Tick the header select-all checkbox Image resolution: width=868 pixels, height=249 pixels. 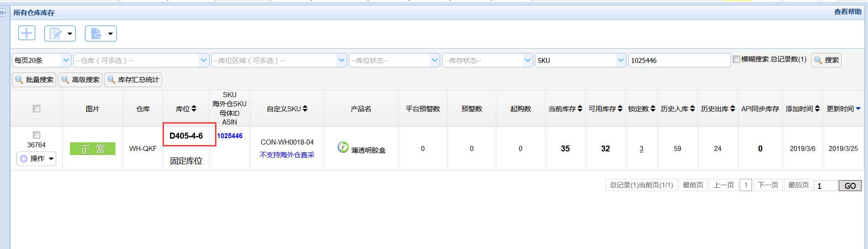pyautogui.click(x=37, y=109)
